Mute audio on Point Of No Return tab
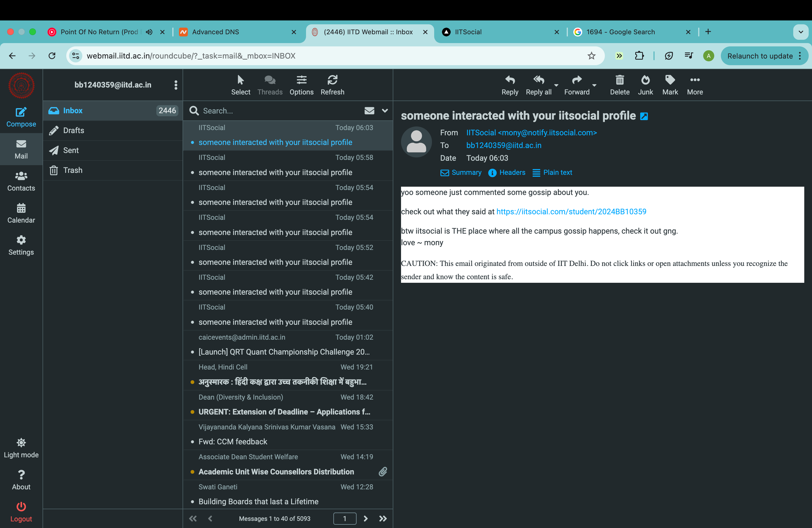Image resolution: width=812 pixels, height=528 pixels. coord(149,32)
